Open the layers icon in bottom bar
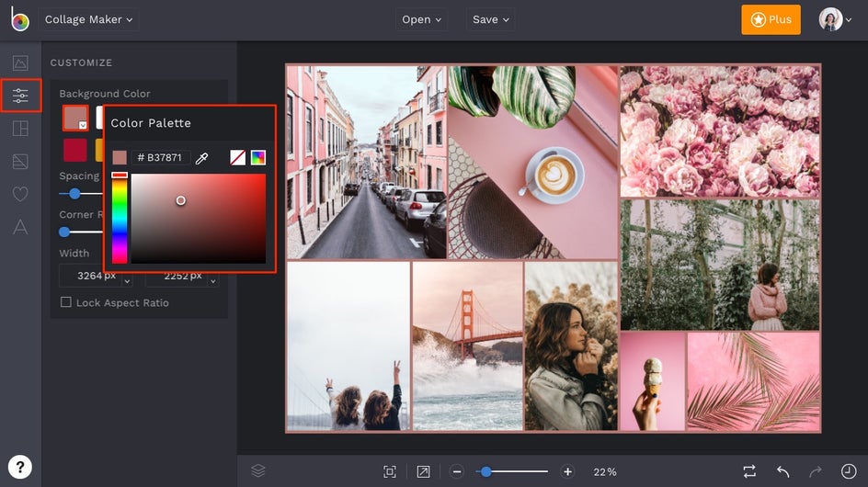The height and width of the screenshot is (487, 868). tap(258, 470)
